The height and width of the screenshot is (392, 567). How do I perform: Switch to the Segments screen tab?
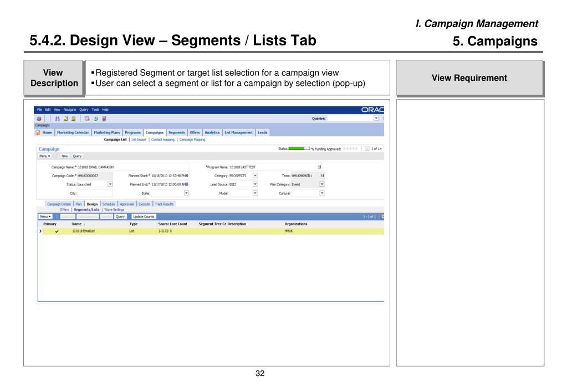pos(176,132)
